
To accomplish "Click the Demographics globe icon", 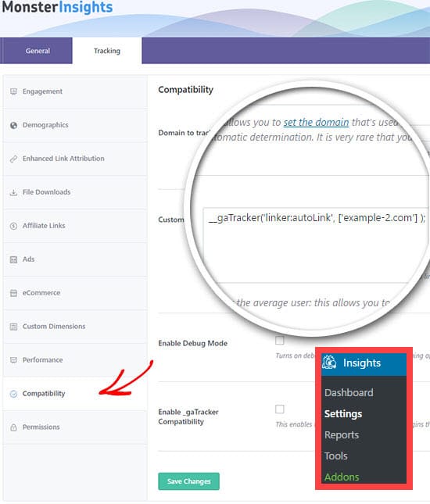I will tap(13, 125).
